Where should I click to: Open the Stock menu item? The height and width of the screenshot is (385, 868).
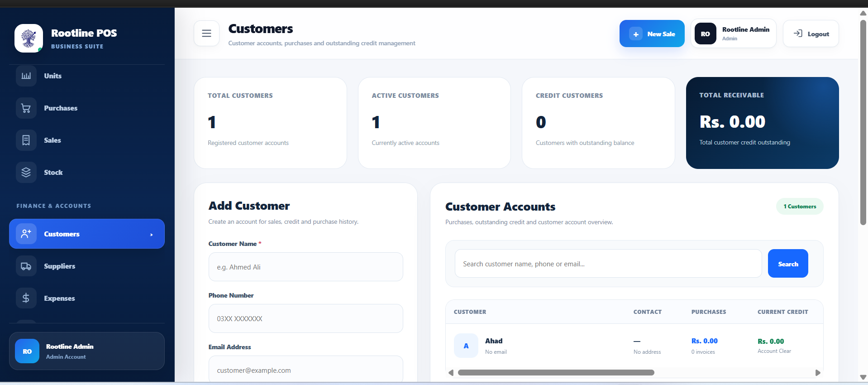[87, 173]
